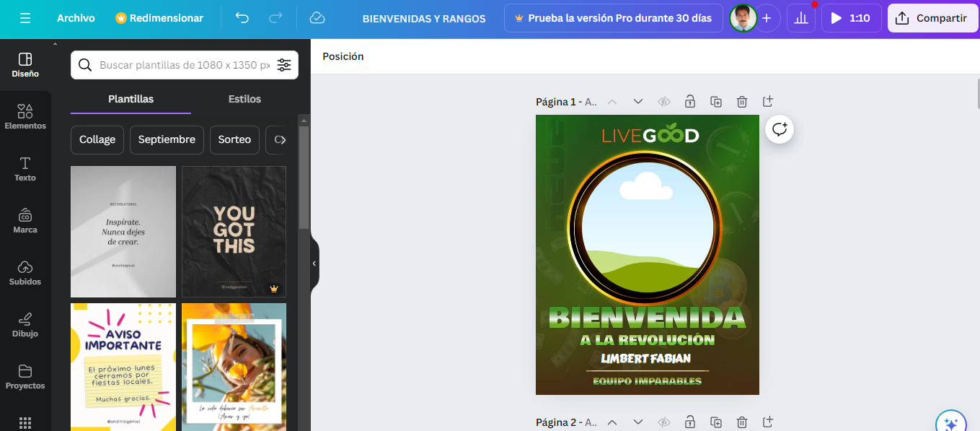Open the Archivo menu
The width and height of the screenshot is (980, 431).
coord(76,18)
